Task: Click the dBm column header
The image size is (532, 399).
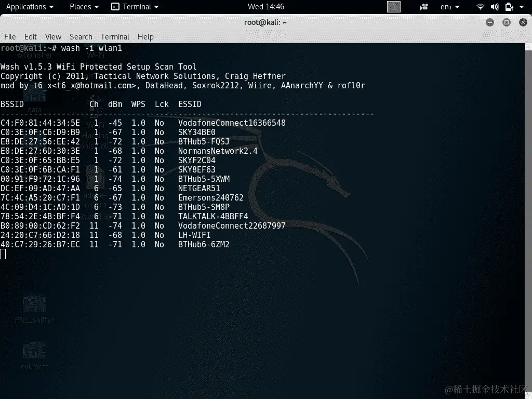Action: coord(115,104)
